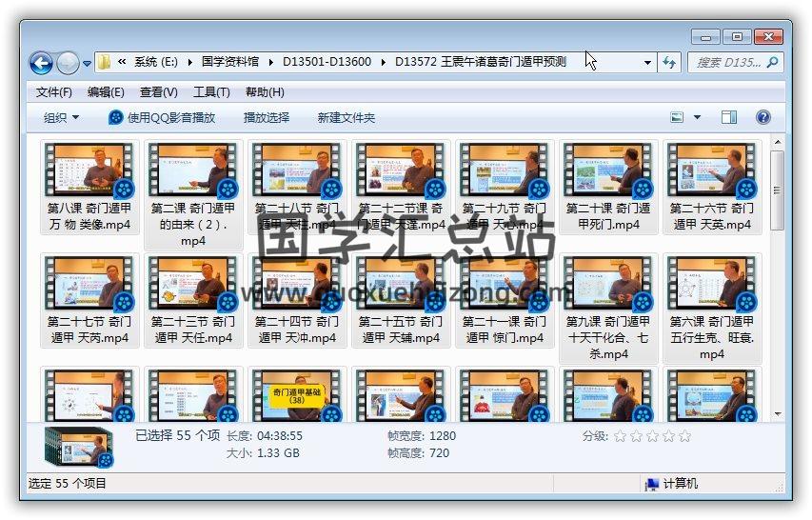Set rating by clicking the fifth star

pyautogui.click(x=684, y=436)
